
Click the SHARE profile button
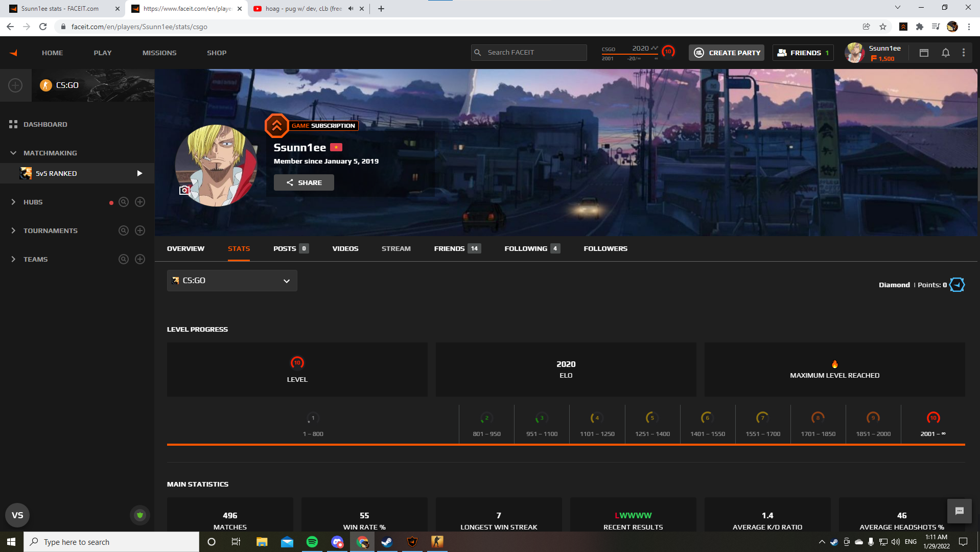304,182
